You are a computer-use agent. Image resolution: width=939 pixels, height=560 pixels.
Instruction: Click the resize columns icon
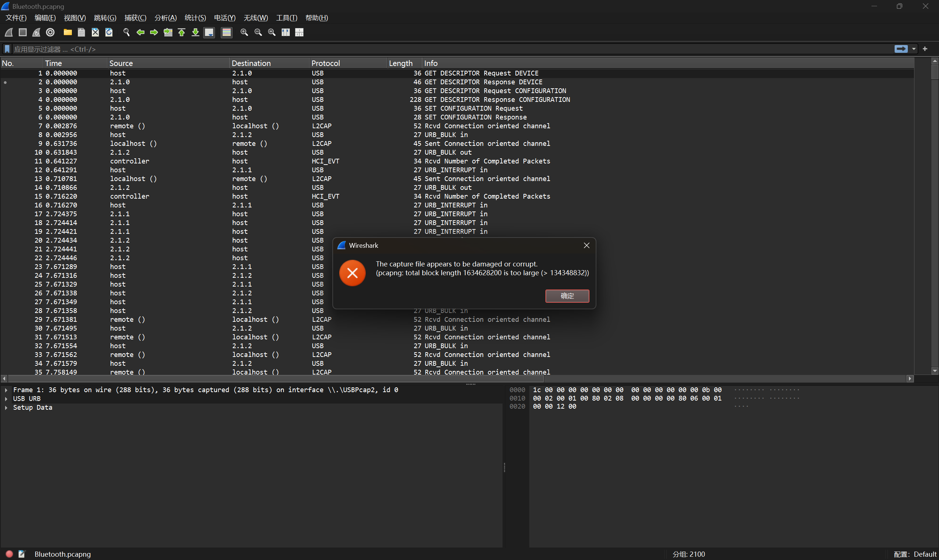point(286,33)
